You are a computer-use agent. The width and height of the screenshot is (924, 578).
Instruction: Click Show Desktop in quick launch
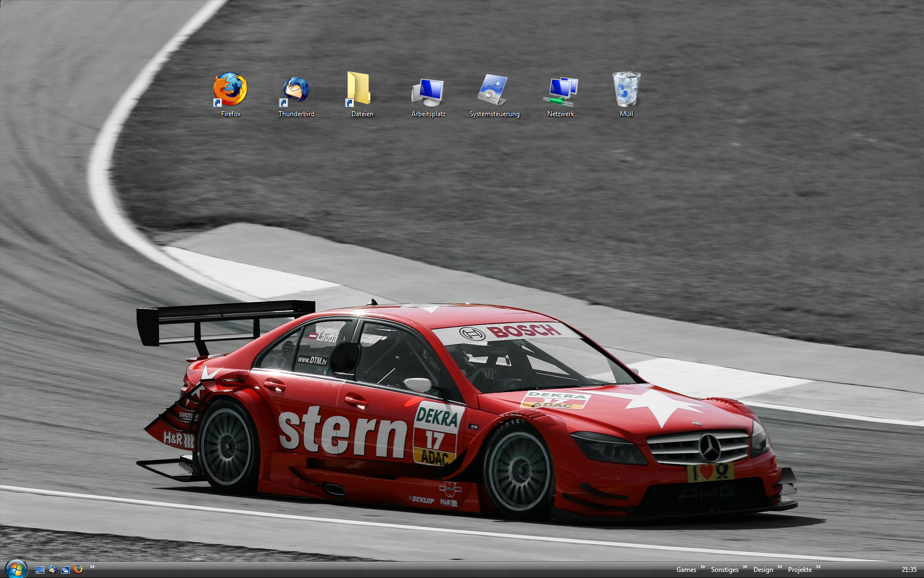tap(40, 570)
